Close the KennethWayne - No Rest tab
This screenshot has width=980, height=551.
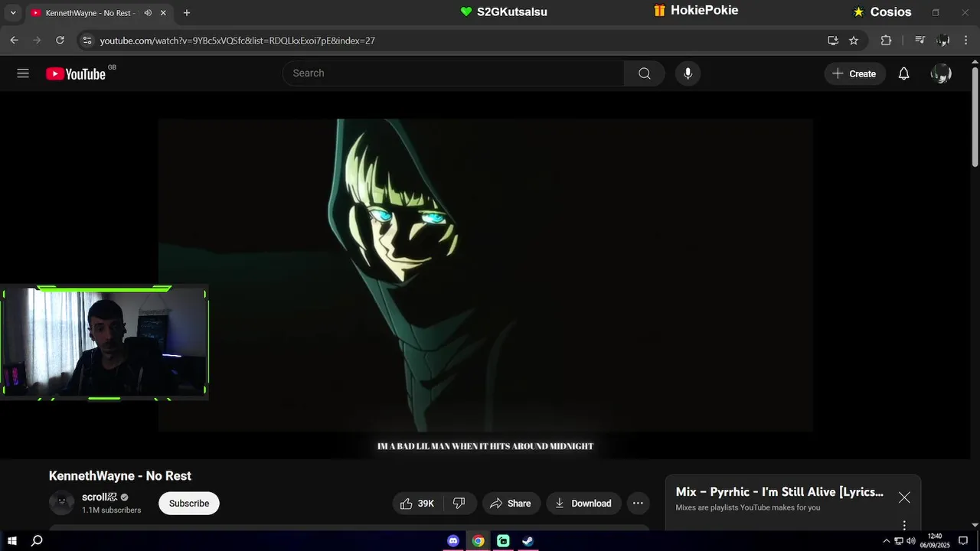tap(163, 13)
